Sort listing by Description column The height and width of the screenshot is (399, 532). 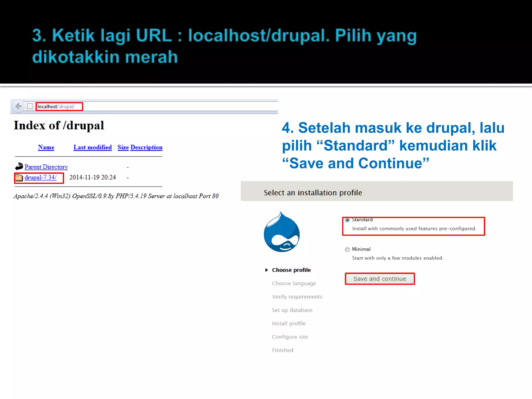(x=147, y=147)
